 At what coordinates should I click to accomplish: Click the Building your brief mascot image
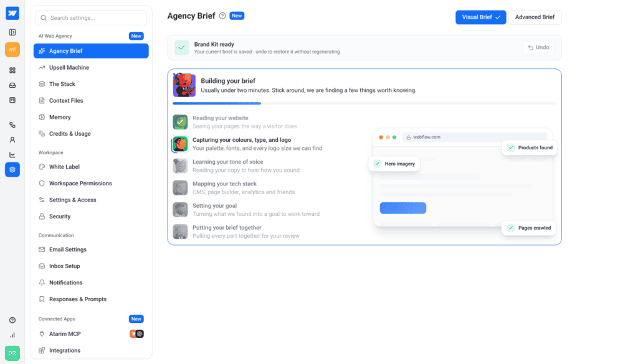(184, 85)
